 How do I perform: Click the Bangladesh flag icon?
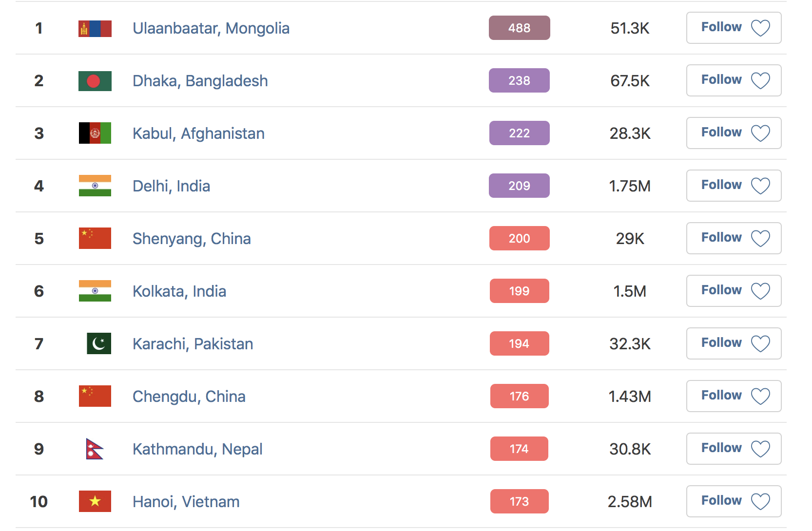point(95,81)
